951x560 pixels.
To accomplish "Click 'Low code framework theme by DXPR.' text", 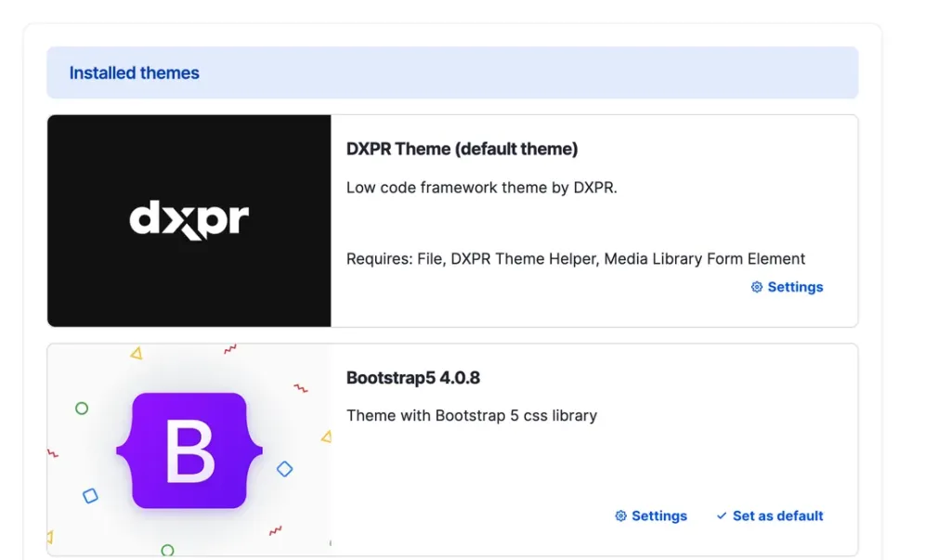I will pos(482,188).
